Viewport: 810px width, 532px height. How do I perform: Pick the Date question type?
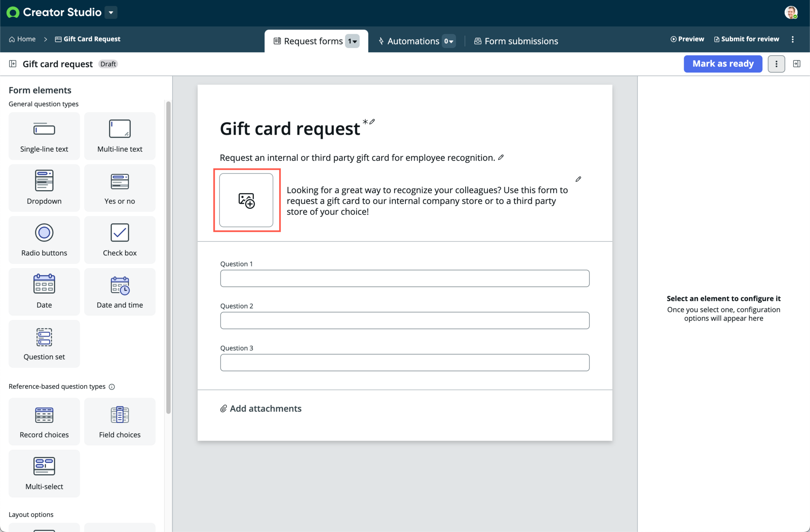[x=44, y=292]
